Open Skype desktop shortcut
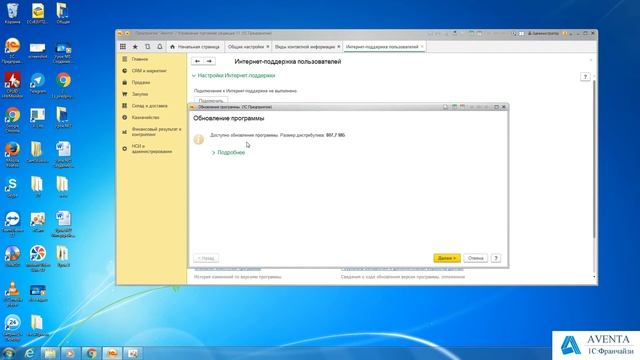The width and height of the screenshot is (640, 360). coord(12,188)
